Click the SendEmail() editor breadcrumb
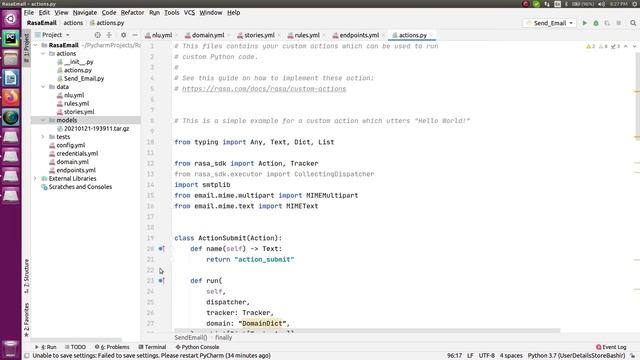 coord(191,338)
